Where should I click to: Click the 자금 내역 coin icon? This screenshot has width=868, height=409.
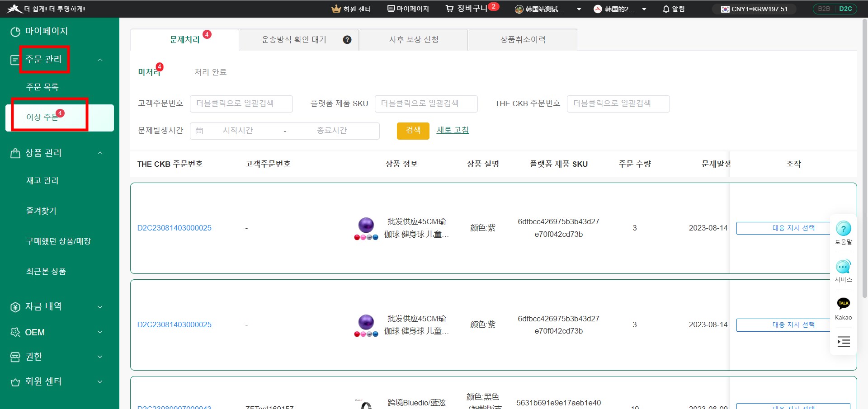coord(15,307)
